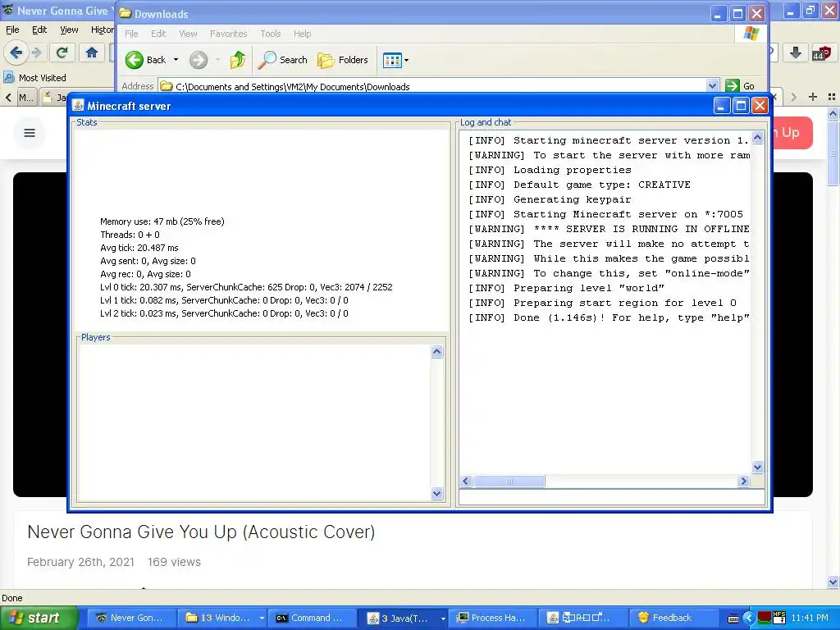Open Favorites menu in Downloads window
The height and width of the screenshot is (630, 840).
pyautogui.click(x=229, y=34)
